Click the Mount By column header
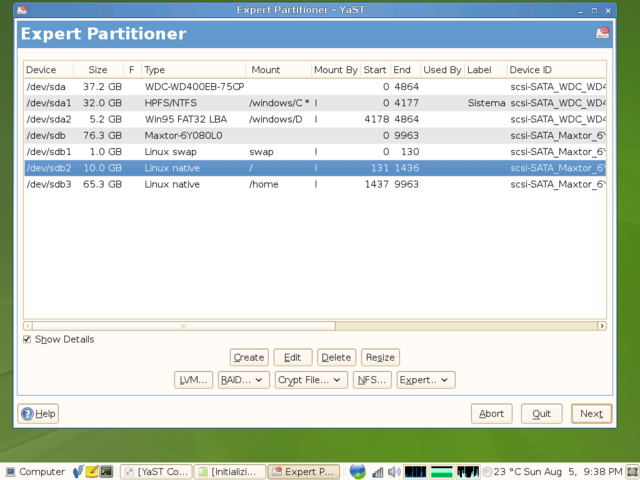This screenshot has width=640, height=480. (336, 70)
